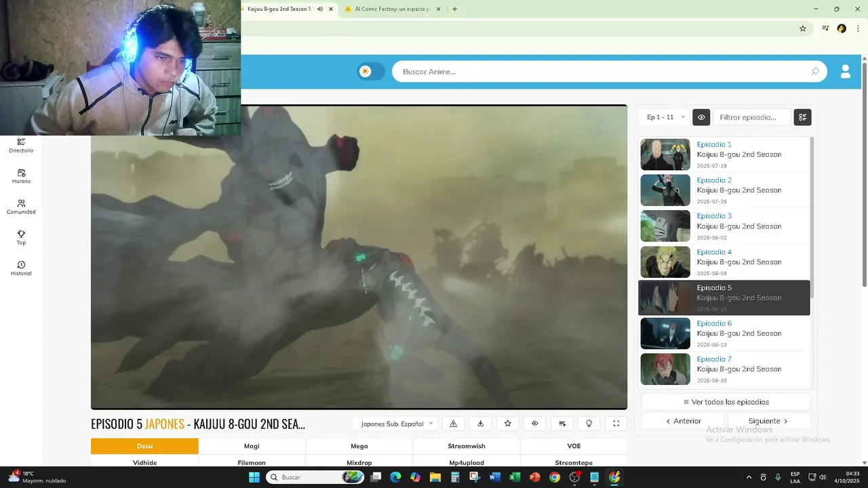Screen dimensions: 868x488
Task: Select the Streamwish server tab
Action: 467,446
